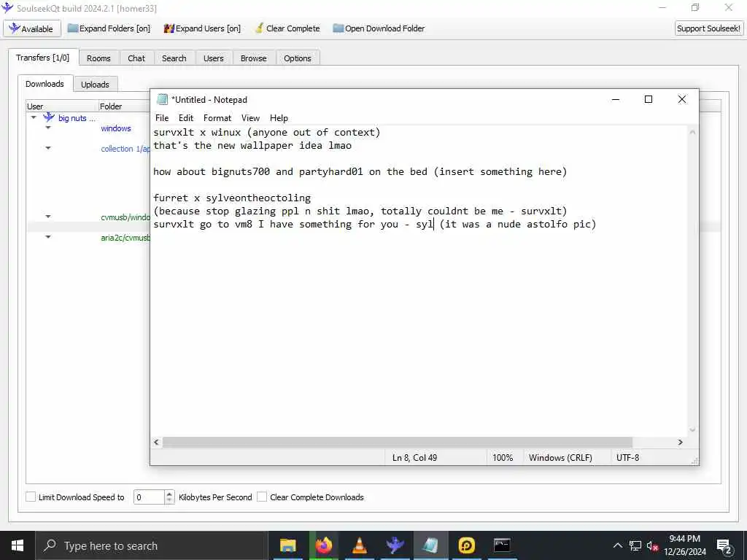Viewport: 747px width, 560px height.
Task: Switch to the Uploads sub-tab
Action: pyautogui.click(x=95, y=85)
